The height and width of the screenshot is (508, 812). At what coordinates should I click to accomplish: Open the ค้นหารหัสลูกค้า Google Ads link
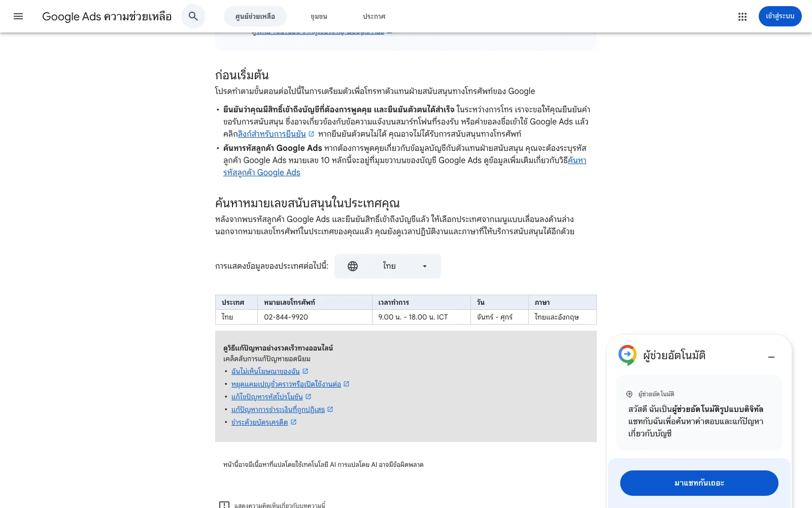coord(262,173)
